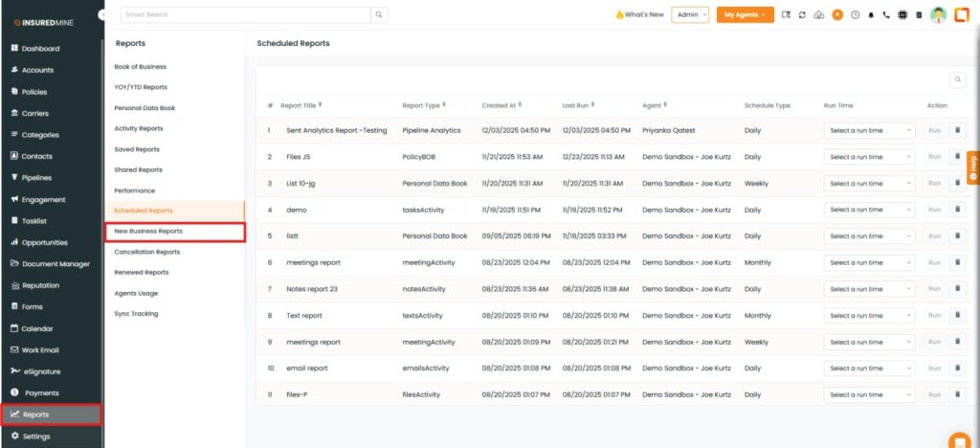This screenshot has height=448, width=980.
Task: Click the notifications bell icon
Action: click(x=870, y=15)
